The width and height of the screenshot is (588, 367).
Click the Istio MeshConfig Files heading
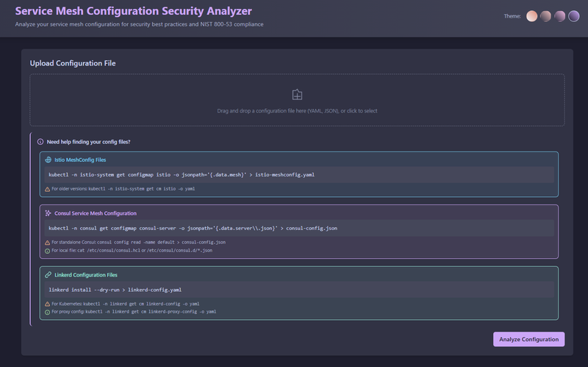coord(80,160)
